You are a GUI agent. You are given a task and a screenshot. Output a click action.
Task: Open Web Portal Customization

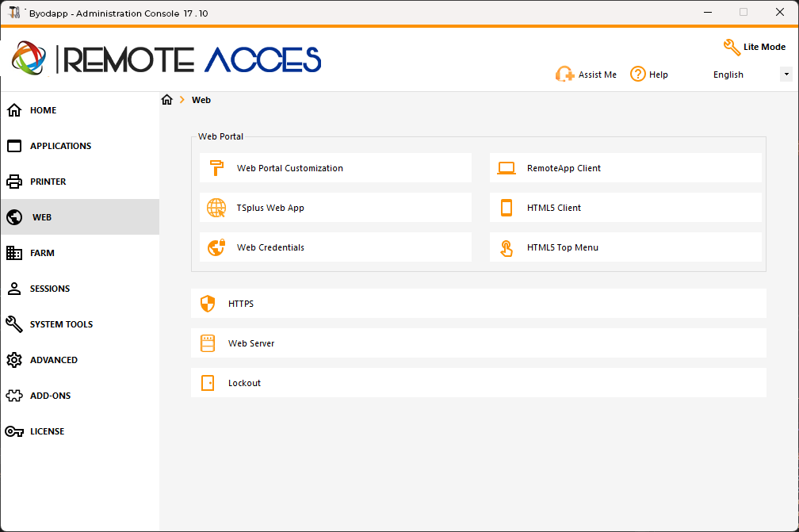pyautogui.click(x=335, y=167)
